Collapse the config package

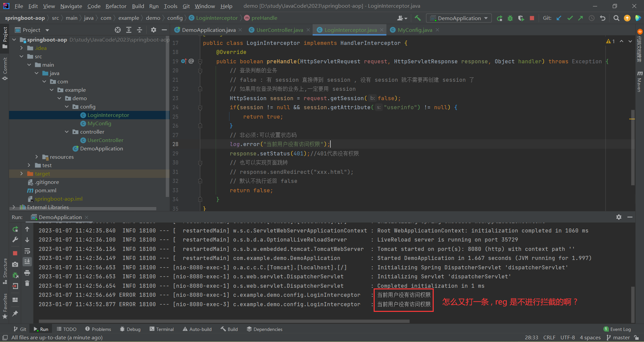pos(67,107)
